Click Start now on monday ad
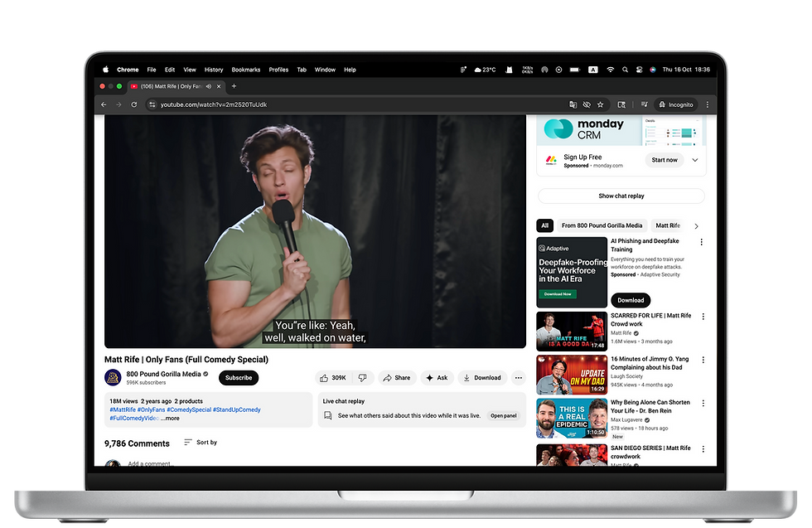The image size is (812, 528). pyautogui.click(x=665, y=160)
